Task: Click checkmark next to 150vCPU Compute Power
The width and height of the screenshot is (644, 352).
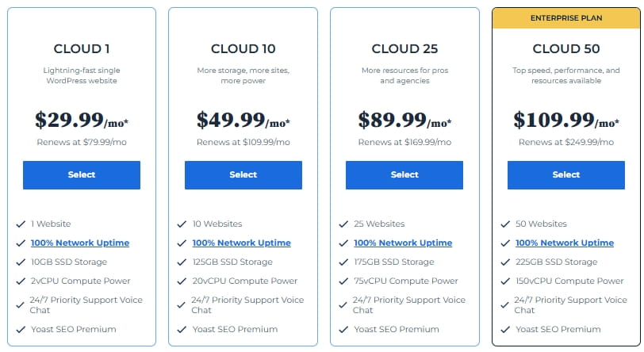Action: click(505, 281)
